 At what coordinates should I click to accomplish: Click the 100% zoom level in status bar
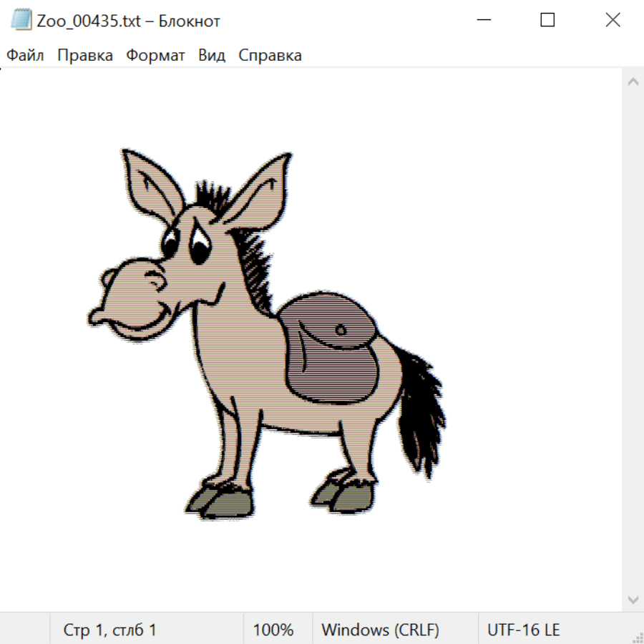(x=273, y=630)
